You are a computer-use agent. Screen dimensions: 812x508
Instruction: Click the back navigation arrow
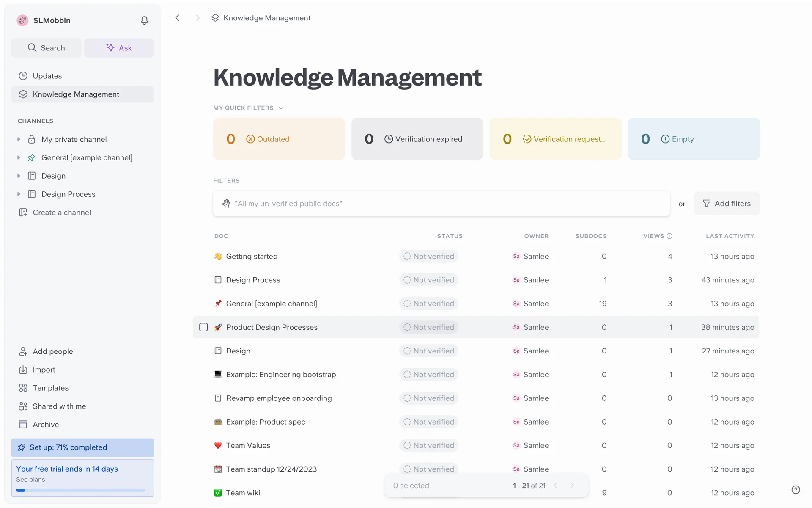[178, 18]
